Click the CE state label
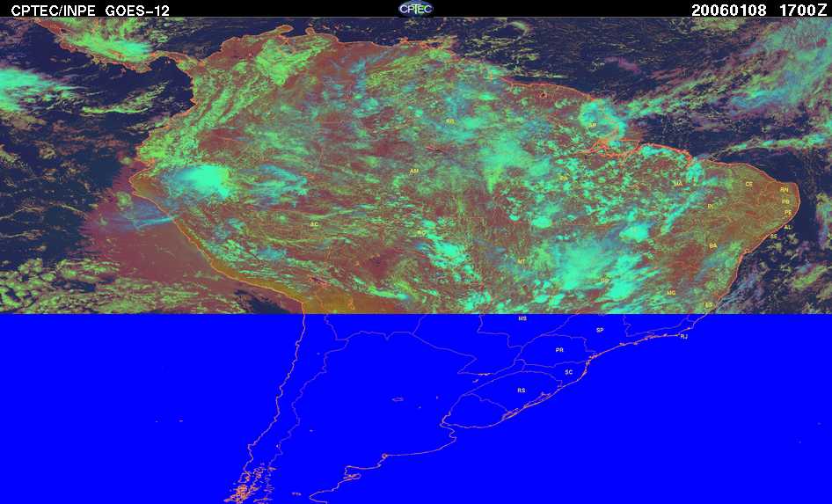 click(749, 184)
